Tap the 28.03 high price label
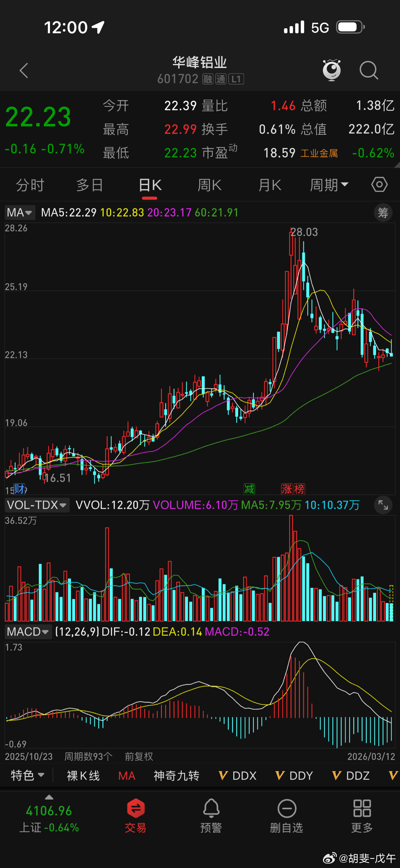 pos(304,232)
